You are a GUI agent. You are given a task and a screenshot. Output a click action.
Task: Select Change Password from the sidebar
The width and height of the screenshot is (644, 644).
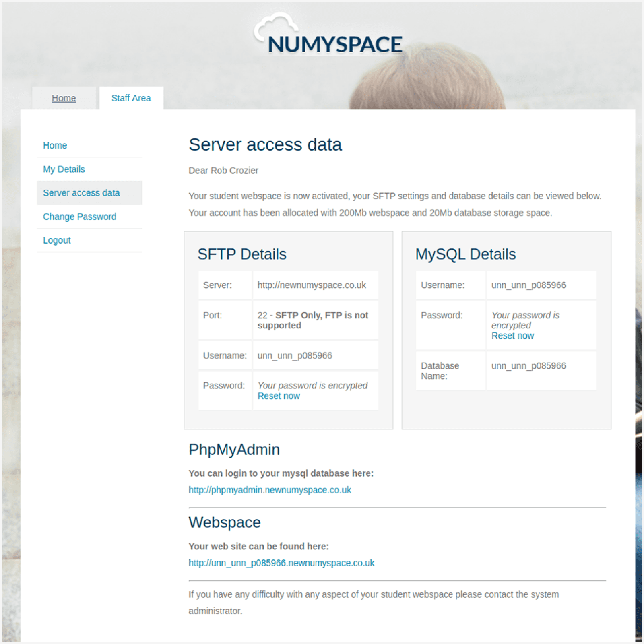click(x=79, y=216)
